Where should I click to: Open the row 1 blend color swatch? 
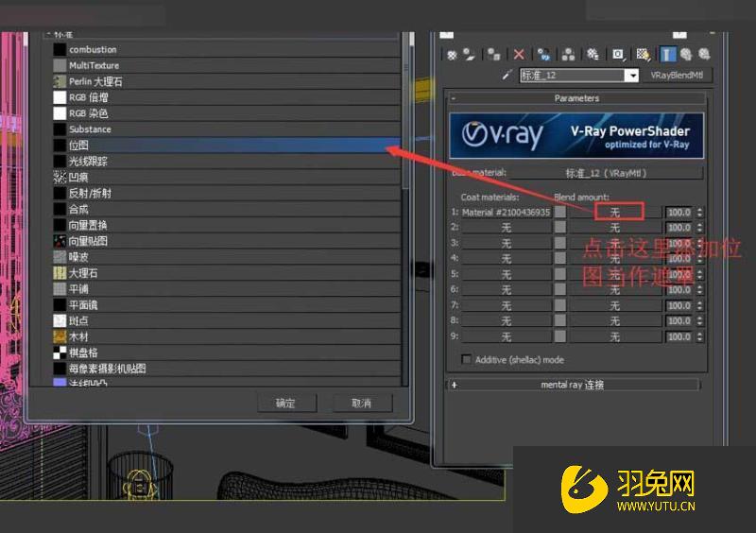click(560, 213)
